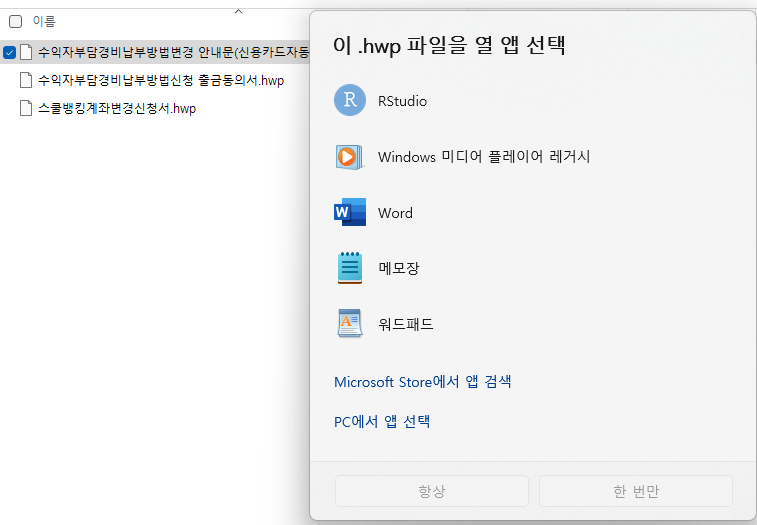
Task: Toggle the select-all checkbox beside 이름
Action: [15, 21]
